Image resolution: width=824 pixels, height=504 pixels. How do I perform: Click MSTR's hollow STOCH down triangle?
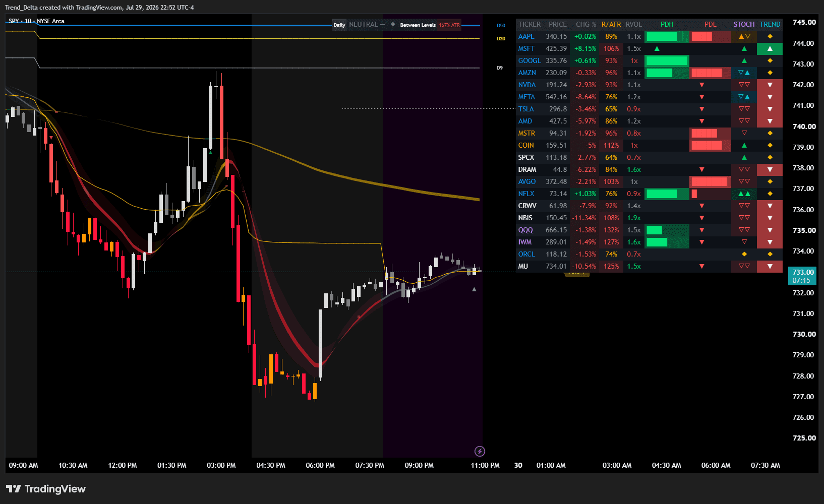click(744, 134)
